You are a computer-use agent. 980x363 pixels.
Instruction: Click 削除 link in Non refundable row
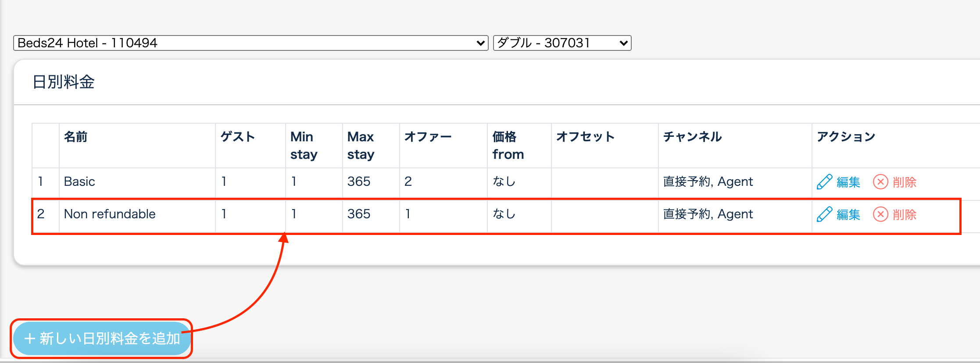(x=905, y=214)
